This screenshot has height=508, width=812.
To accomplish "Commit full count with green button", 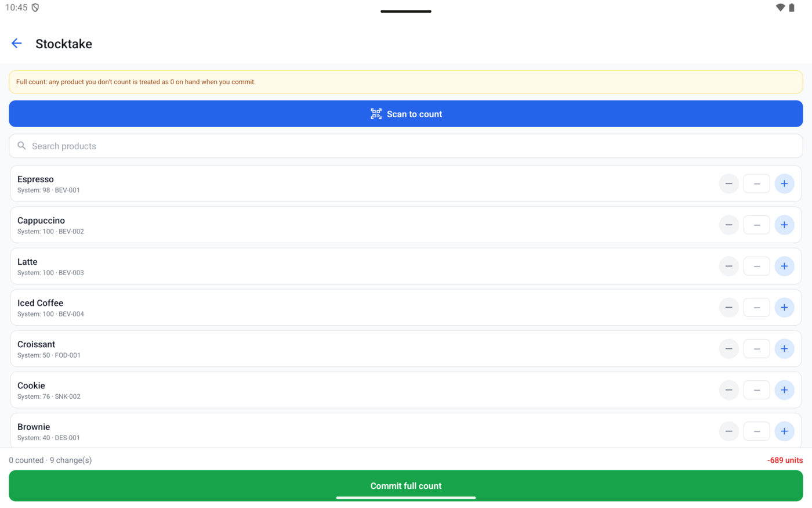I will click(406, 486).
